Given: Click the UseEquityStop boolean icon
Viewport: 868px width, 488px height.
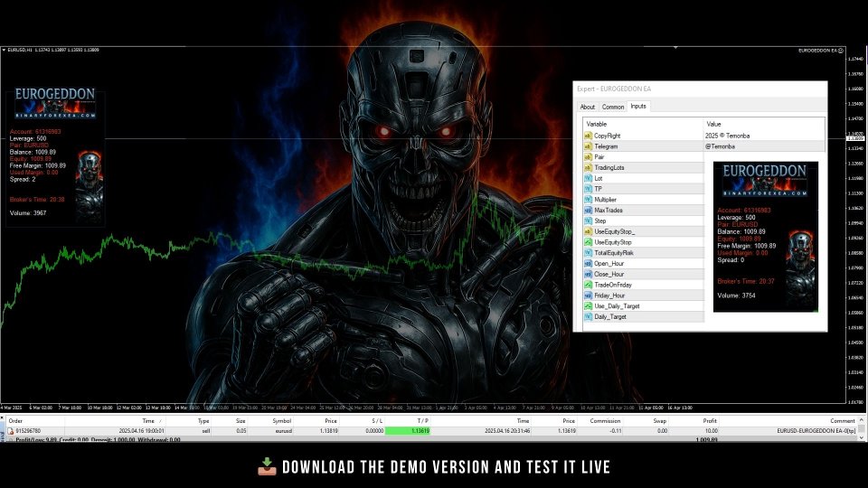Looking at the screenshot, I should coord(588,242).
